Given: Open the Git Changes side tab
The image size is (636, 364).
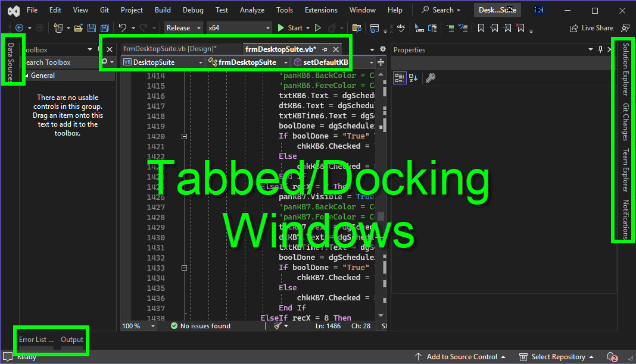Looking at the screenshot, I should pyautogui.click(x=626, y=122).
